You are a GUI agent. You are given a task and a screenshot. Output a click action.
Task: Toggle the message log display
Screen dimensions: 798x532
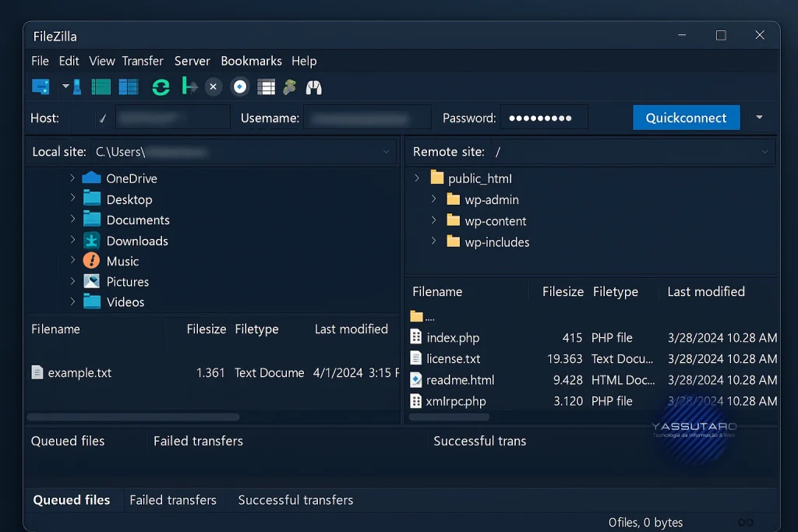point(76,86)
